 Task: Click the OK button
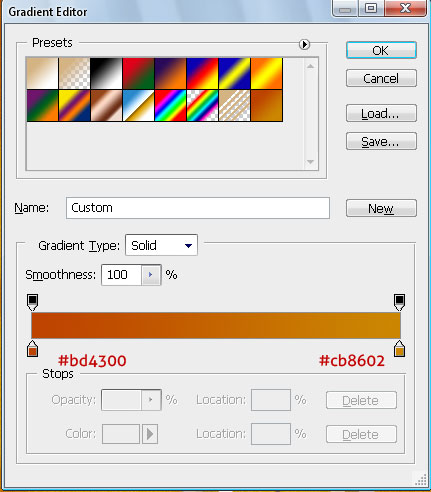tap(381, 50)
